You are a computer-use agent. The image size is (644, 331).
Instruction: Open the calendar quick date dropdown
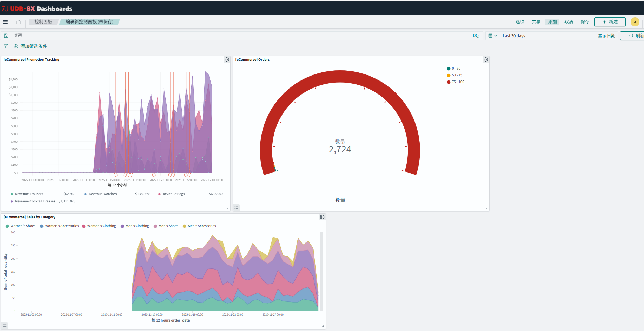pyautogui.click(x=492, y=35)
